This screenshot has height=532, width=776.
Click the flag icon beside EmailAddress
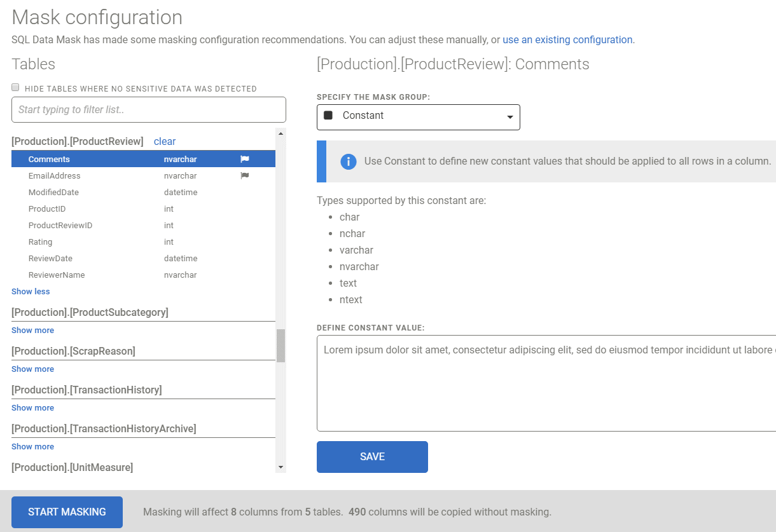(x=244, y=175)
